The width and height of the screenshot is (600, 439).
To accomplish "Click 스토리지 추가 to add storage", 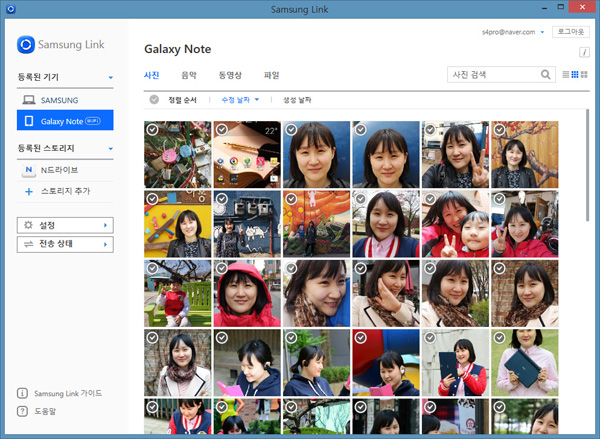I will pyautogui.click(x=65, y=191).
